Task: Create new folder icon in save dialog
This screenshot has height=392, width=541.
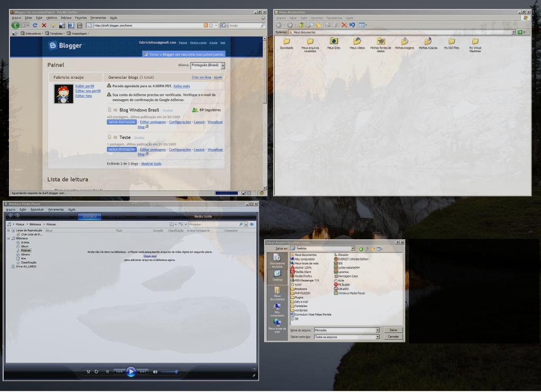Action: (x=373, y=249)
